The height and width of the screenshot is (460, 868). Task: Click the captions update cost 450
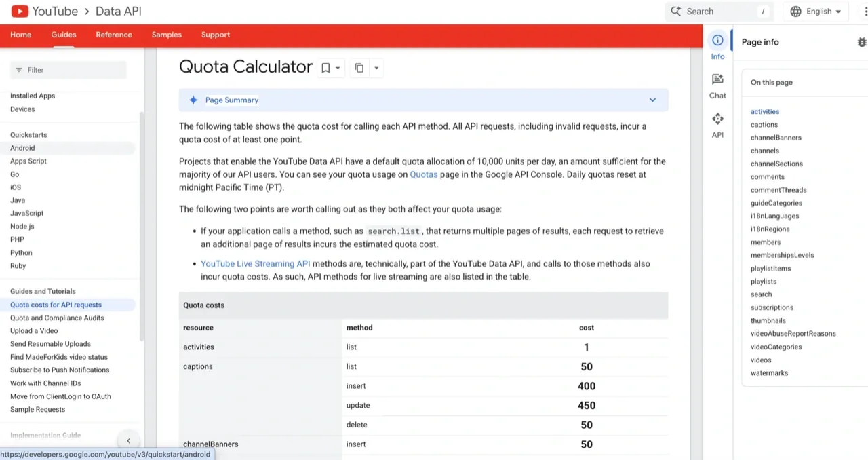click(587, 406)
